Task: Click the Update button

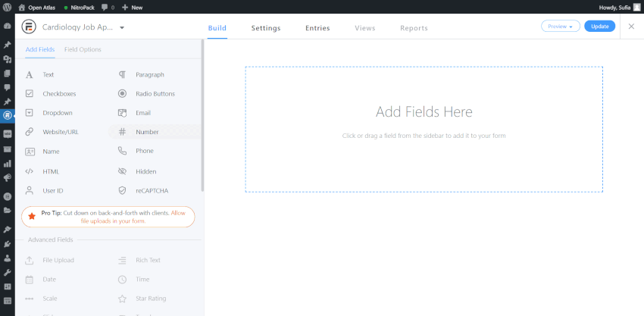Action: 599,27
